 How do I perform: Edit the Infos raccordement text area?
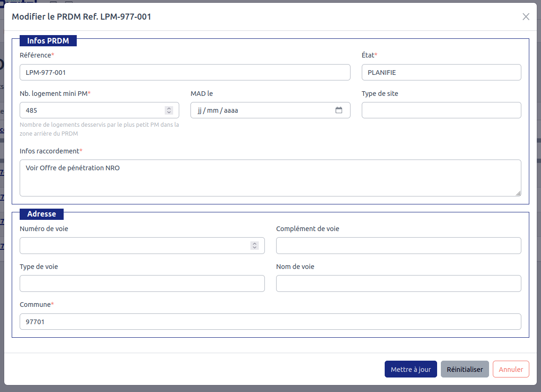(x=270, y=178)
